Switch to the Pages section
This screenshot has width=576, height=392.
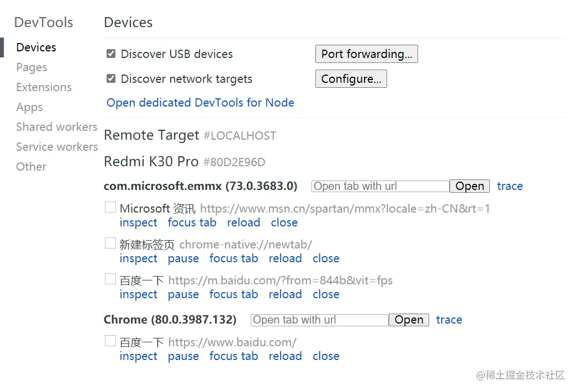click(31, 67)
